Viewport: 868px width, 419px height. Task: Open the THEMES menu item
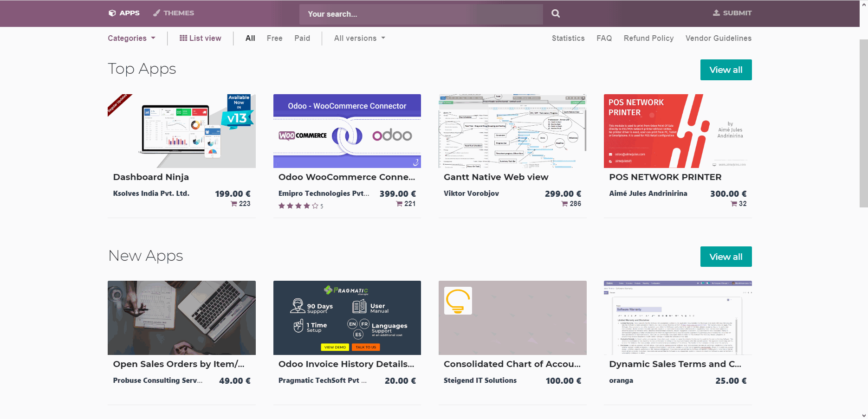click(x=174, y=13)
